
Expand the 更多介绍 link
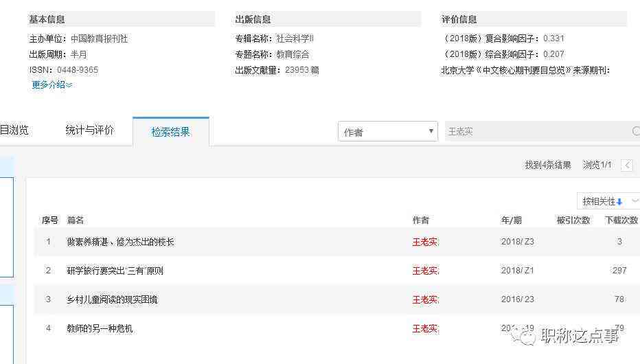point(52,85)
